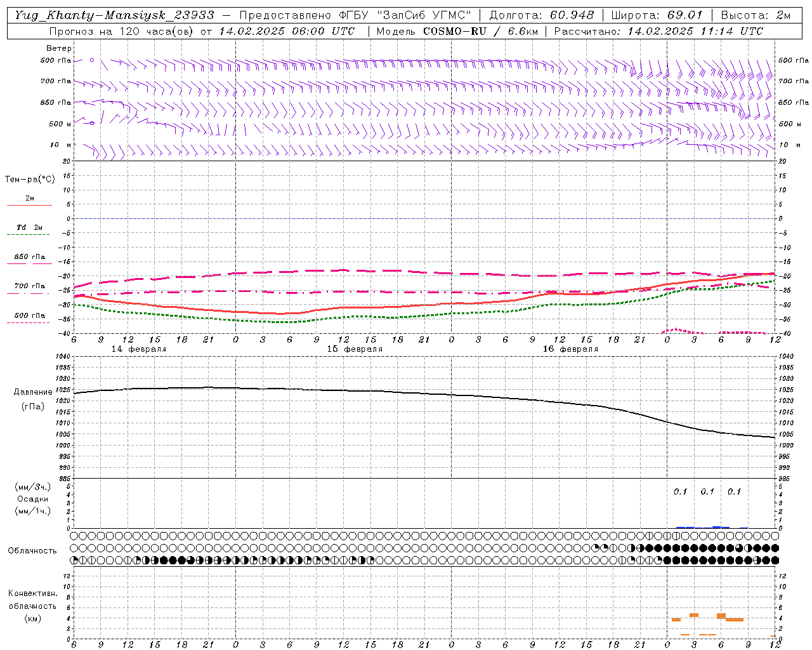Viewport: 812px width, 650px height.
Task: Click the Осадки panel label
Action: tap(33, 499)
